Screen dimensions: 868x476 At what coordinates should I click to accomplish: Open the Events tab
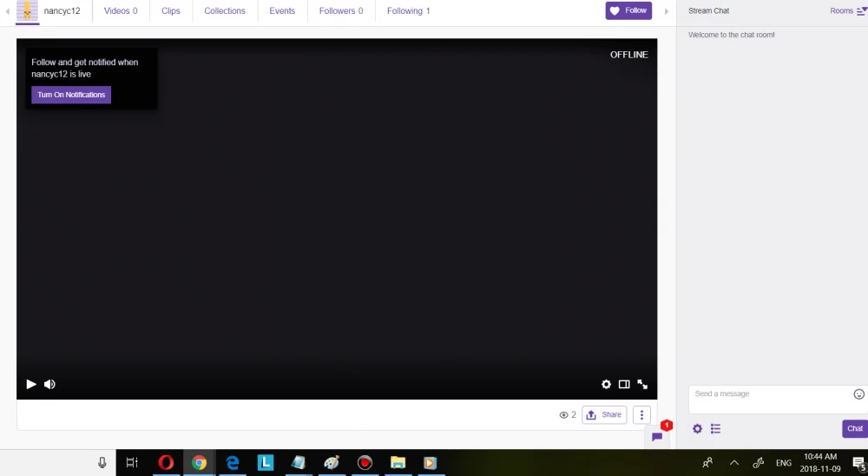282,10
